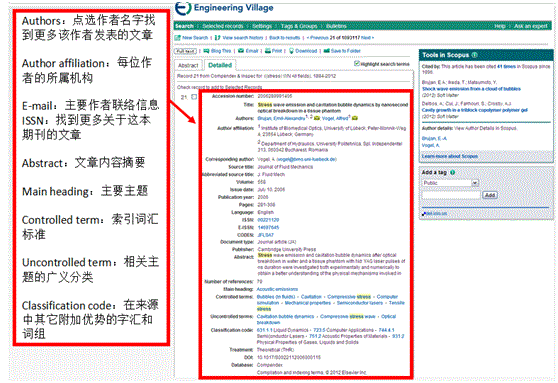The height and width of the screenshot is (383, 558).
Task: Click Cavitation bubble dynamics uncontrolled term
Action: click(x=285, y=316)
